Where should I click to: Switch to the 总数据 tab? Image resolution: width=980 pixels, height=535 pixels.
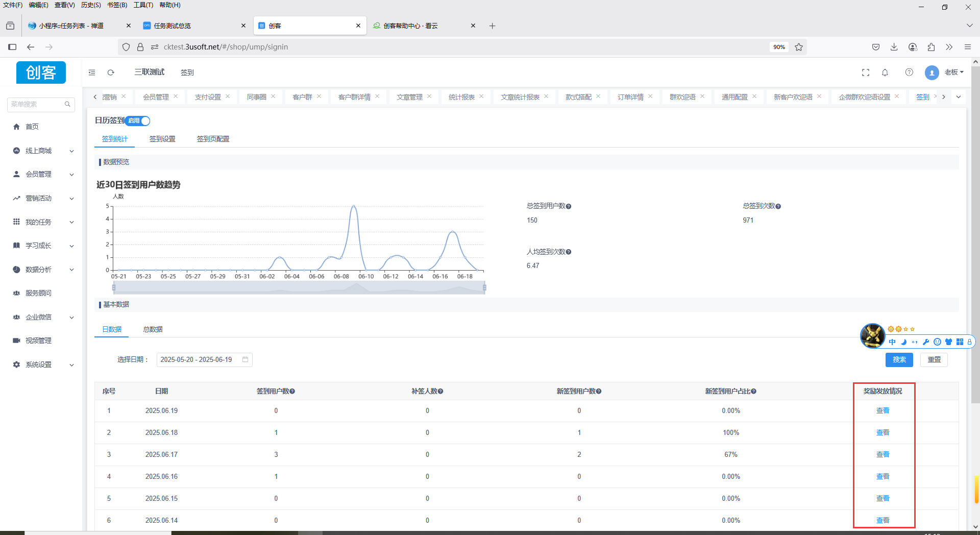tap(153, 329)
